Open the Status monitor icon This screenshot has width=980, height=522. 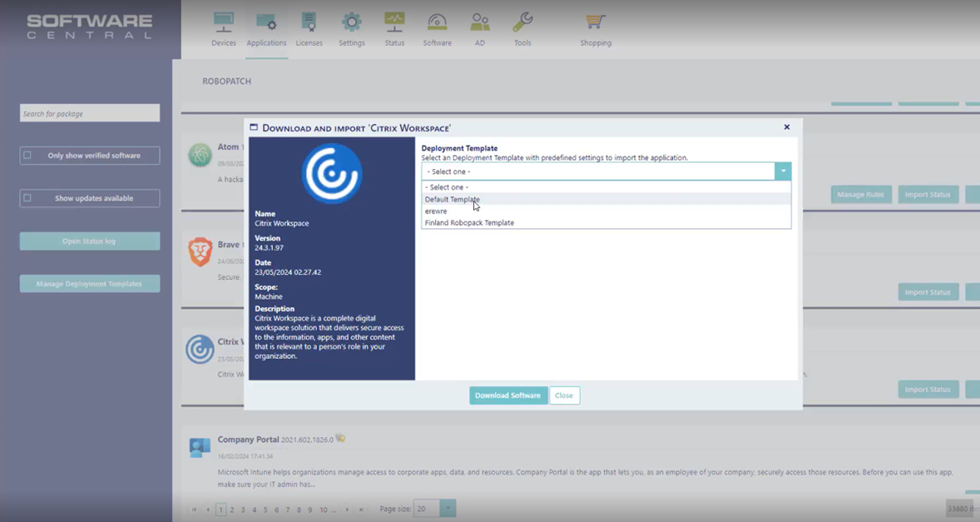[394, 22]
